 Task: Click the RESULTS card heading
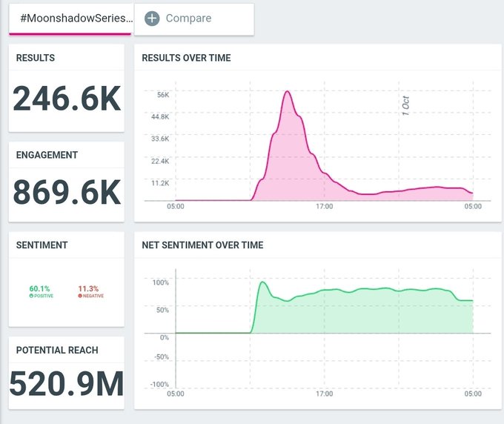pyautogui.click(x=36, y=58)
